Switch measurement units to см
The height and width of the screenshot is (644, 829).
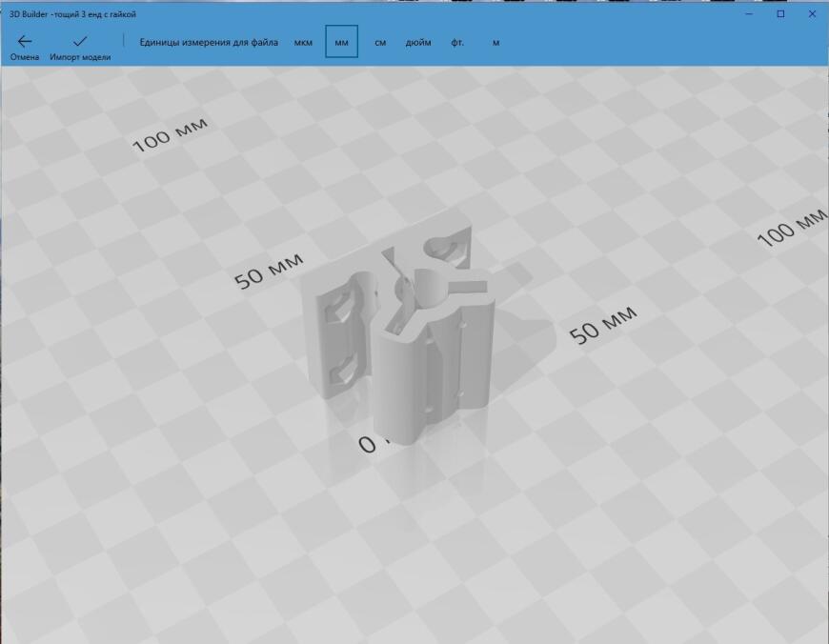point(380,42)
